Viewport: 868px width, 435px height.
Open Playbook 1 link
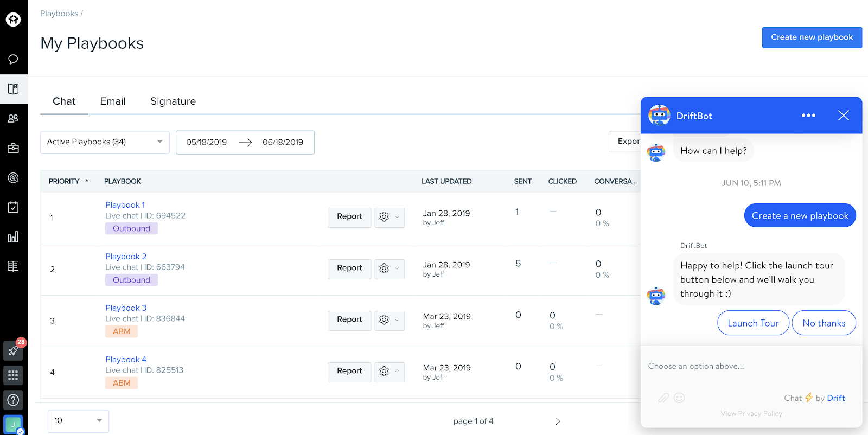(125, 205)
